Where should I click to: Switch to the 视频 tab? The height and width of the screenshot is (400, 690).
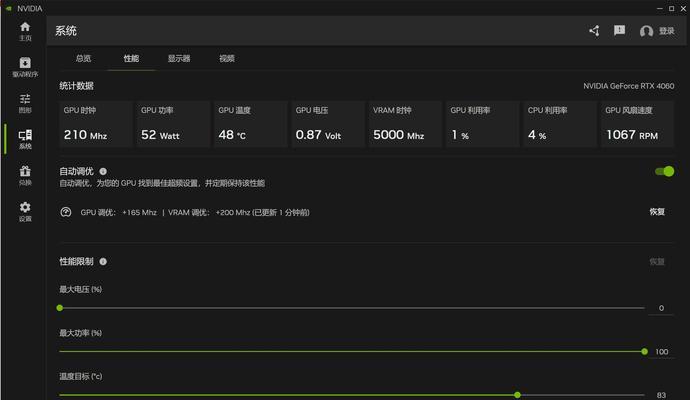point(227,58)
